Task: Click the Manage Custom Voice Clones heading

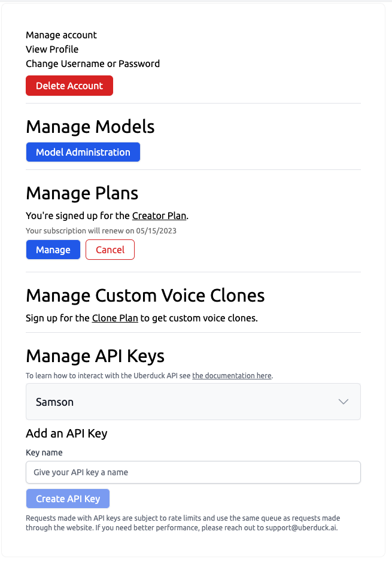Action: tap(144, 295)
